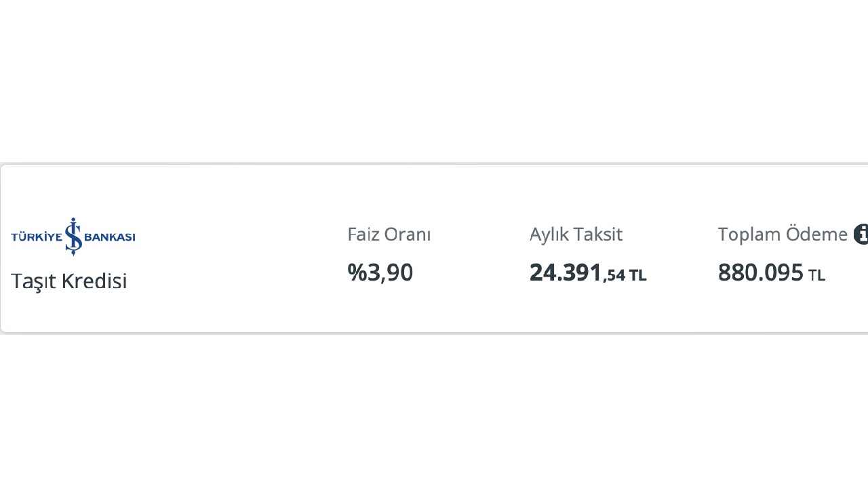Viewport: 868px width, 488px height.
Task: Select the BANKASI word in the logo
Action: 109,237
